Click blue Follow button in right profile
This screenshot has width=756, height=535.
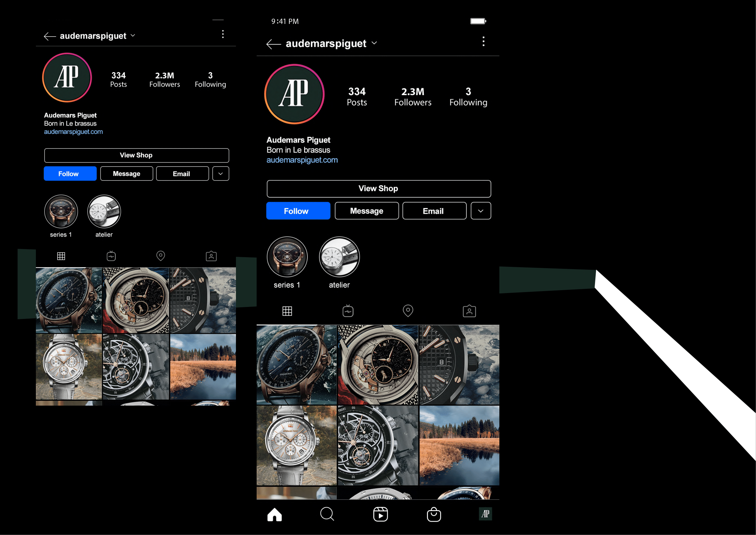[298, 211]
